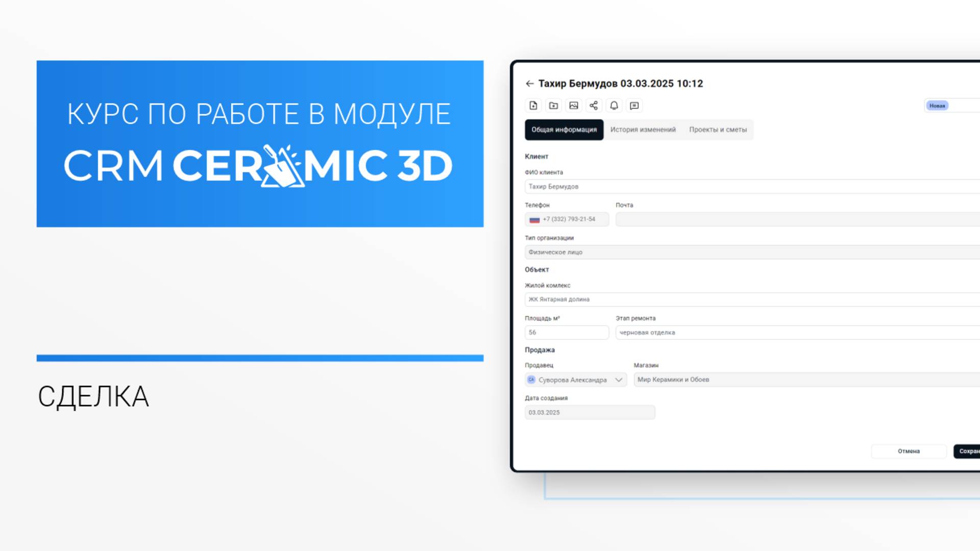Click the СДЕЛКА heading text
This screenshot has width=980, height=551.
pyautogui.click(x=93, y=396)
